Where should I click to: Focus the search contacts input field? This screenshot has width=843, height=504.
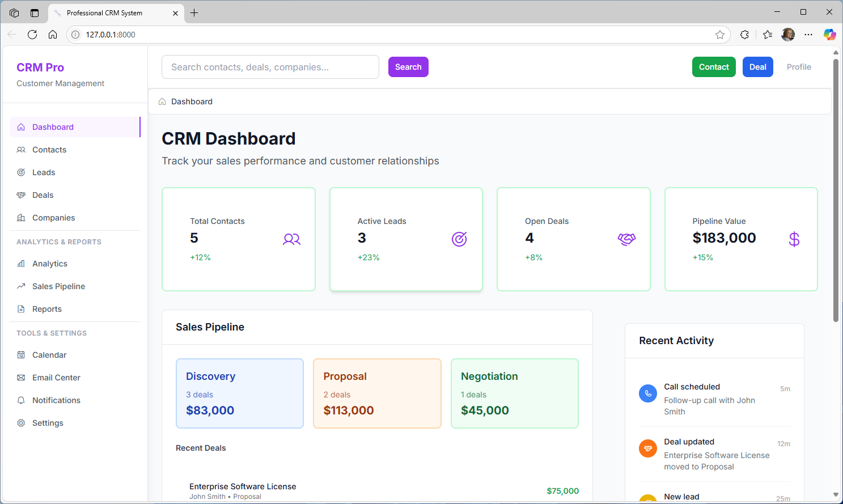270,67
